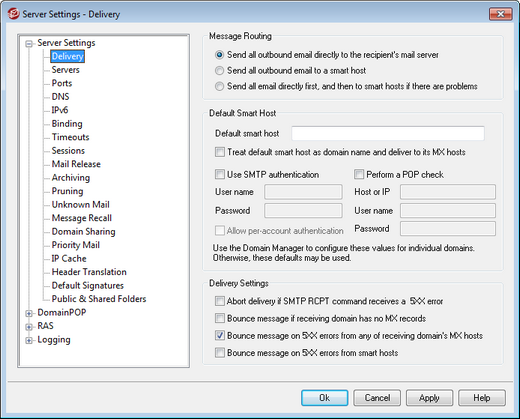Collapse the Server Settings tree node
This screenshot has width=520, height=419.
(29, 43)
